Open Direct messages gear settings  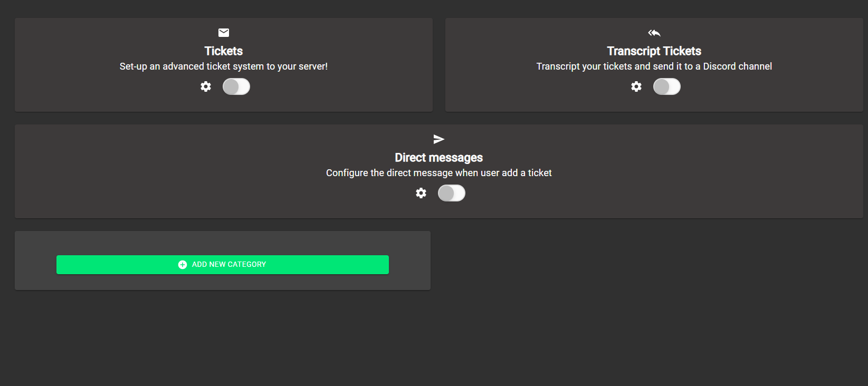(421, 193)
